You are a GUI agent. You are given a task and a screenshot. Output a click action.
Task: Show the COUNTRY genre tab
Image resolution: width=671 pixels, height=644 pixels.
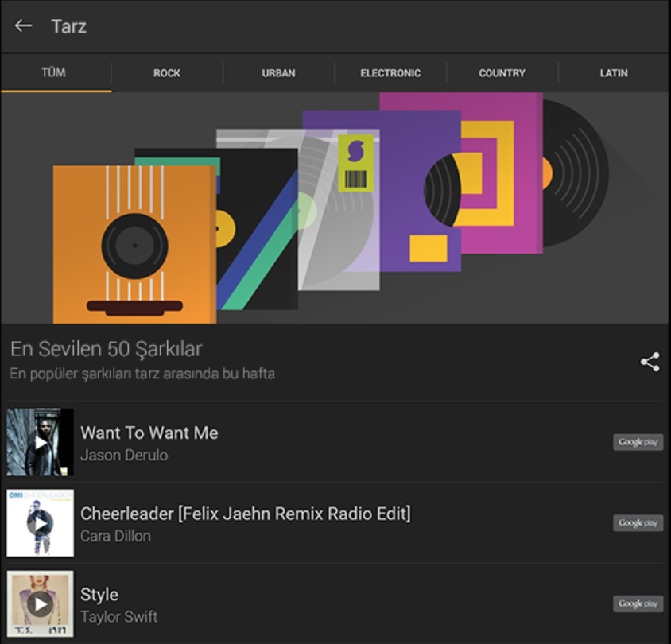502,73
